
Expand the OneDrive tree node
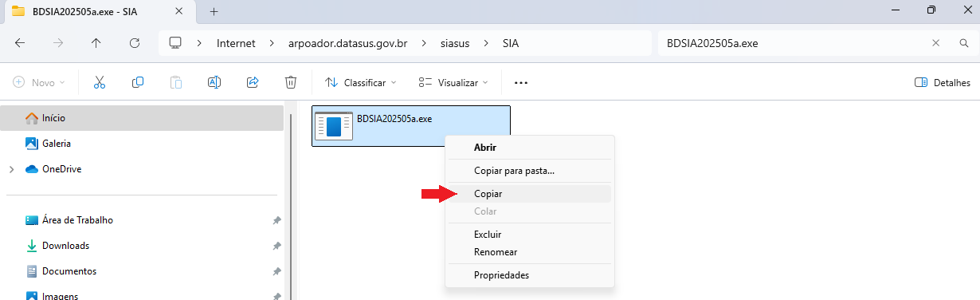coord(11,169)
